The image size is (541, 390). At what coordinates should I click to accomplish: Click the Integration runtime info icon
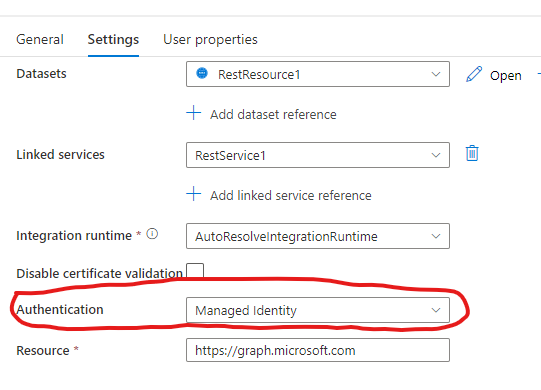tap(152, 234)
